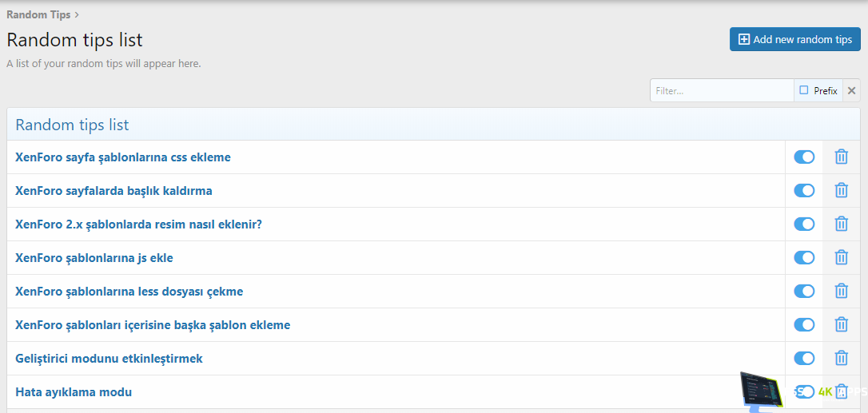The height and width of the screenshot is (413, 868).
Task: Delete the 'XenForo sayfa şablonlarına css ekleme' tip
Action: click(841, 157)
